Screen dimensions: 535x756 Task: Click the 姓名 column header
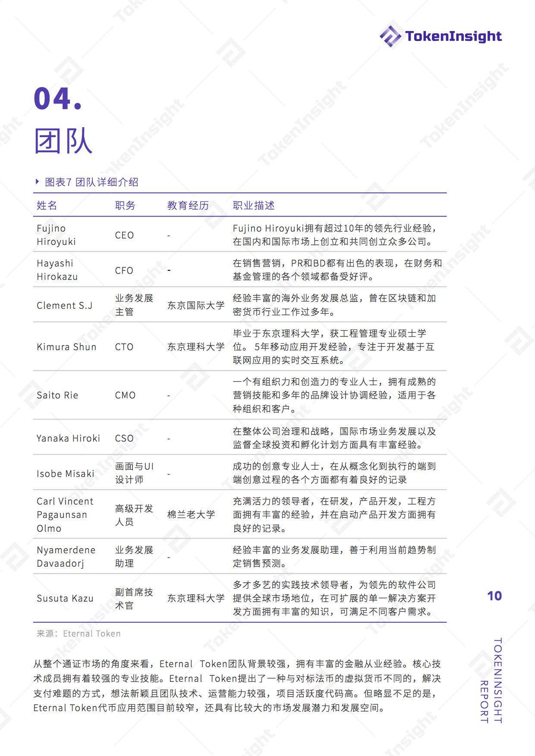pos(47,205)
